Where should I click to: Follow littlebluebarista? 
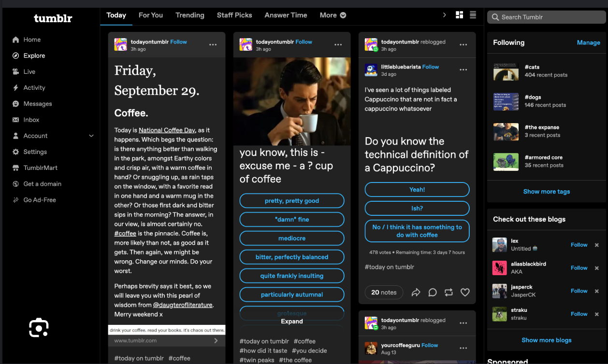coord(431,67)
